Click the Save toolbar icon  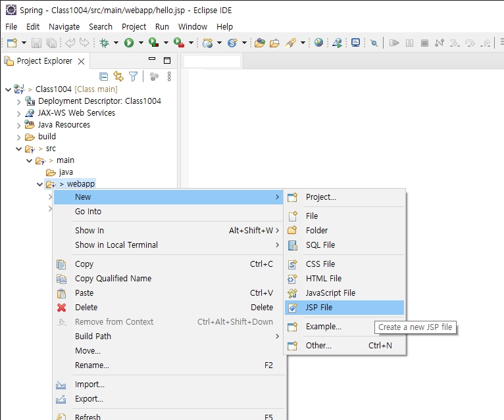(x=36, y=43)
